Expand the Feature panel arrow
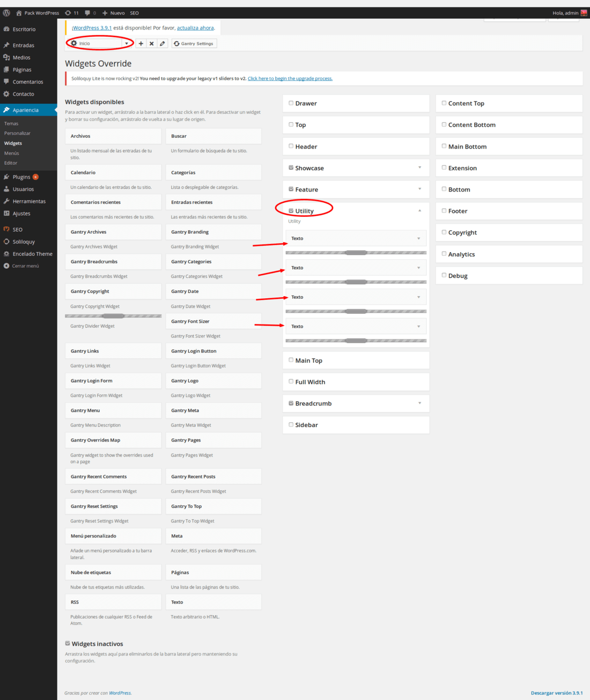Screen dimensions: 590x700 click(x=420, y=189)
